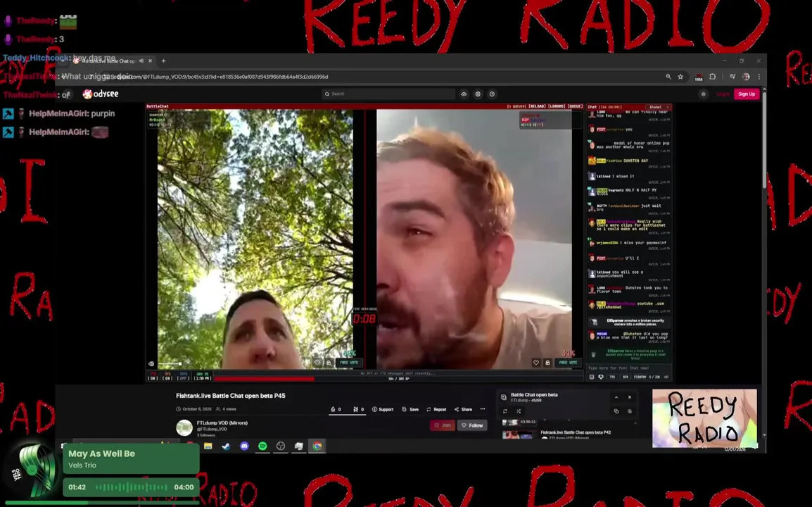Click the red XP progress bar
This screenshot has height=507, width=812.
tap(265, 378)
